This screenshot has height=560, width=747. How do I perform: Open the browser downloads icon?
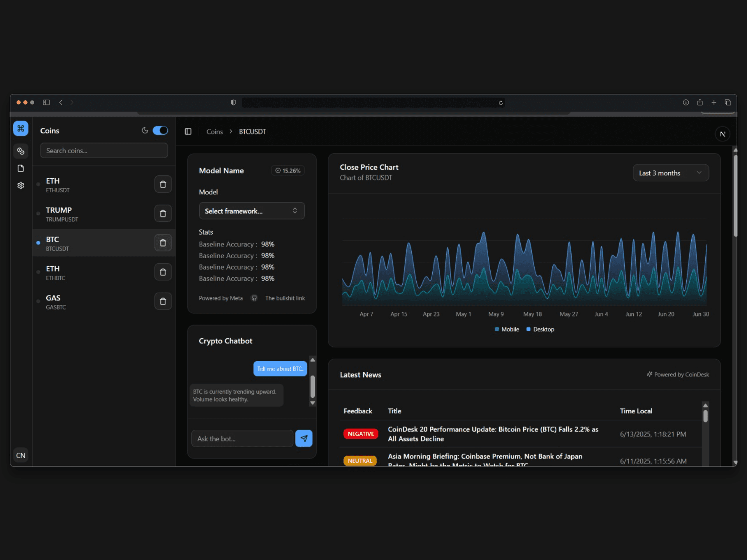(x=686, y=102)
